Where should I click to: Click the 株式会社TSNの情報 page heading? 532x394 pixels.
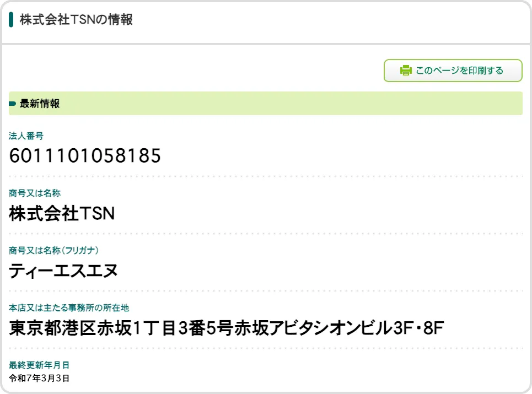click(x=76, y=20)
